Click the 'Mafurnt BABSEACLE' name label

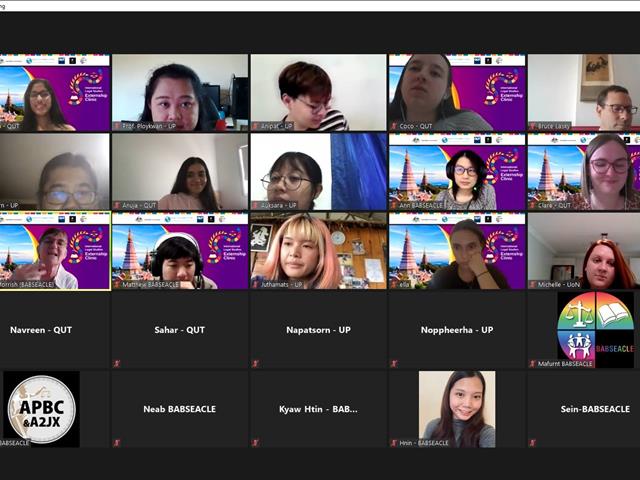coord(565,364)
